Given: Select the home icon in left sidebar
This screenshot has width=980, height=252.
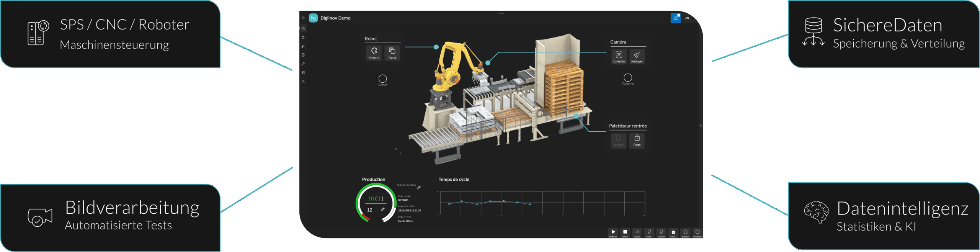Looking at the screenshot, I should click(303, 28).
